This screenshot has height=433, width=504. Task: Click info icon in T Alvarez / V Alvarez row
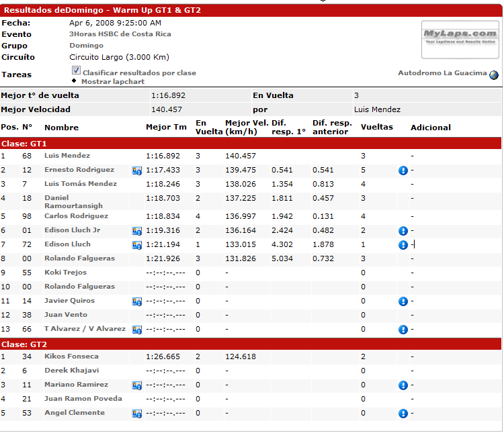(x=403, y=330)
